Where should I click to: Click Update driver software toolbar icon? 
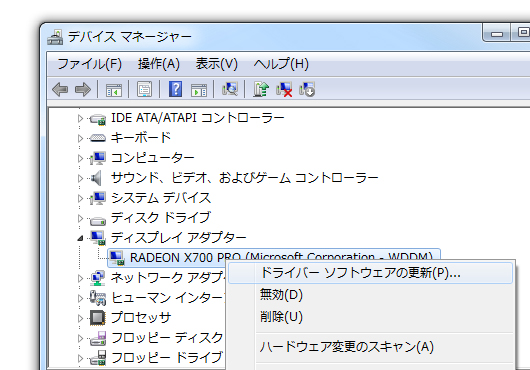click(x=261, y=90)
